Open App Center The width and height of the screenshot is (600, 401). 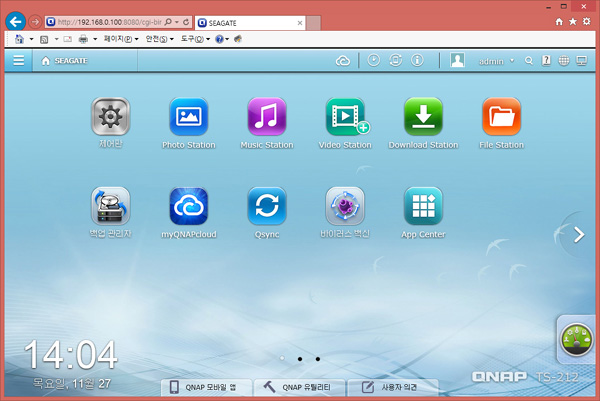point(423,207)
